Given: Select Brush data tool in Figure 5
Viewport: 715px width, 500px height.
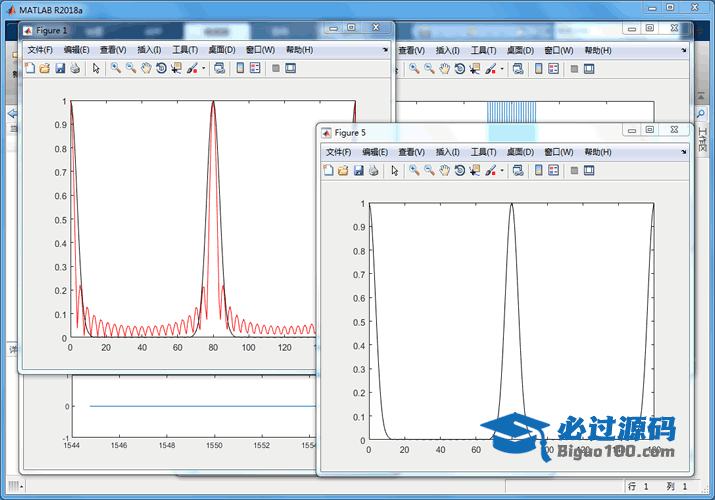Looking at the screenshot, I should pos(491,170).
